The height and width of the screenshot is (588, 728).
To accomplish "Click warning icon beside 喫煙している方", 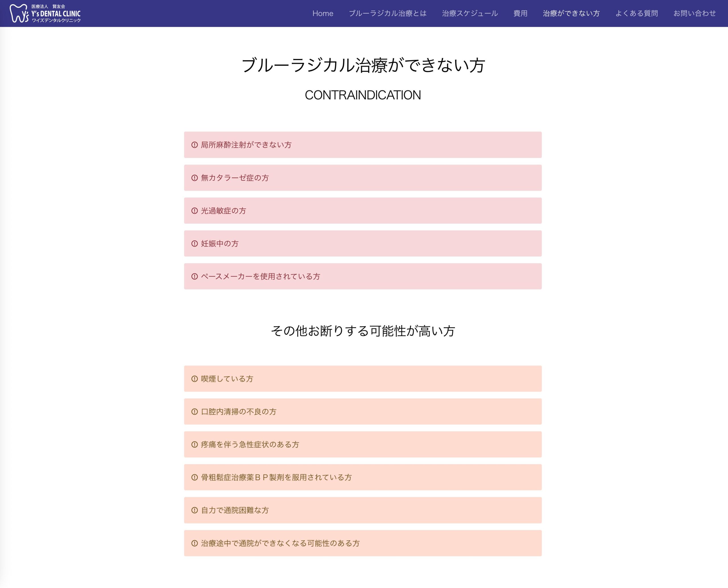I will (194, 379).
